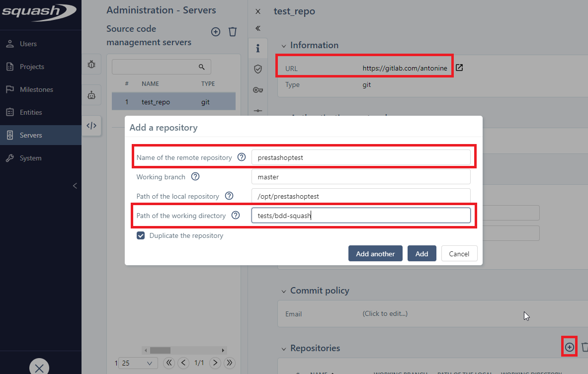Add a repository with the plus icon

pos(570,348)
